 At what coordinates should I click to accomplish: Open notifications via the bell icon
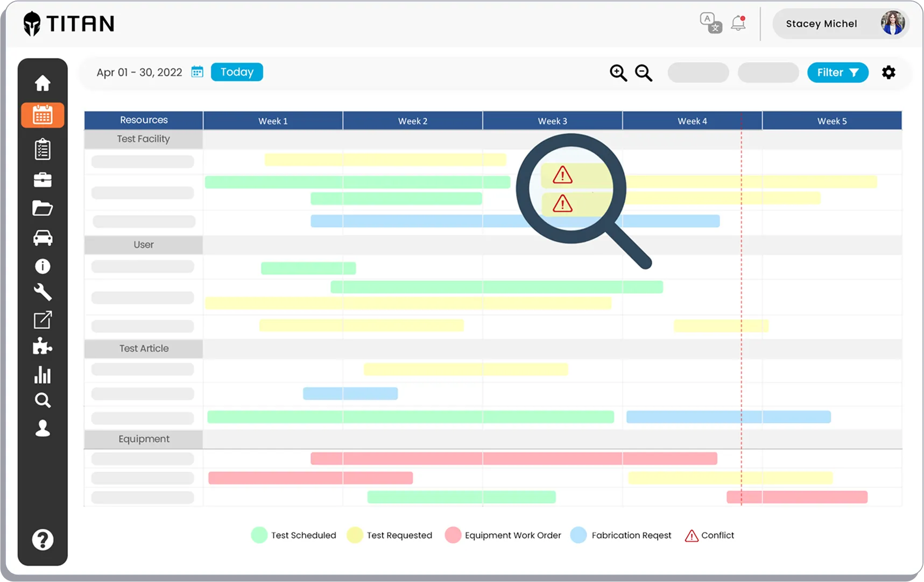point(737,23)
